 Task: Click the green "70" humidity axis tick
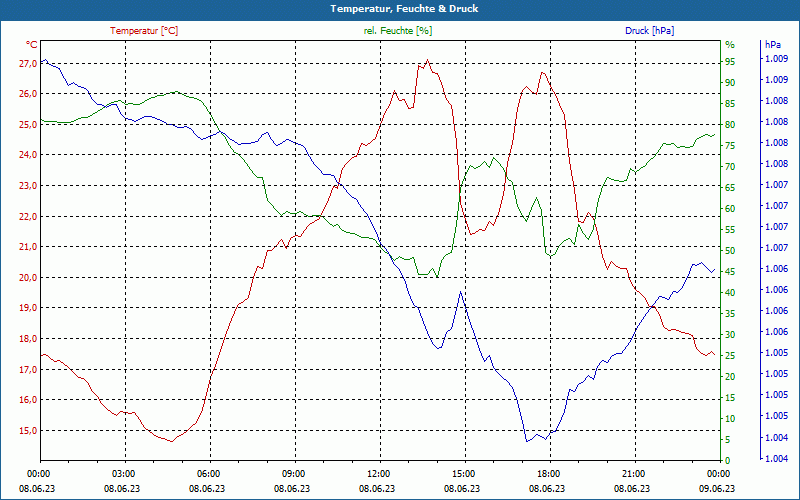(730, 167)
